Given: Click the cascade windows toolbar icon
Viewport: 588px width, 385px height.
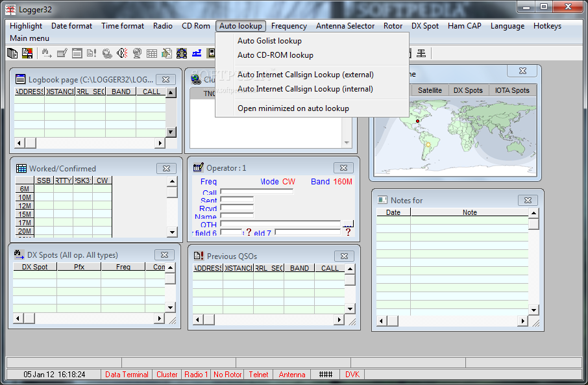Looking at the screenshot, I should 12,53.
